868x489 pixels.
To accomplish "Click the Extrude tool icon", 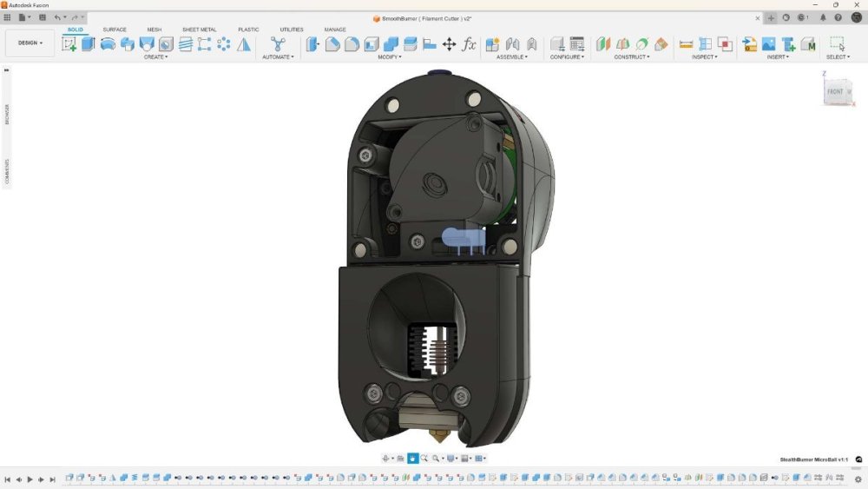I will tap(88, 44).
